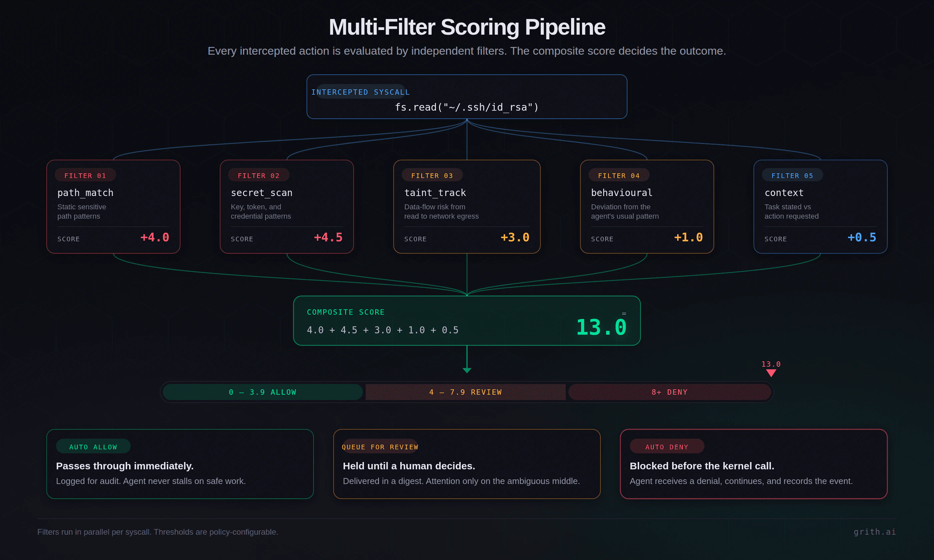Click the AUTO DENY badge
Viewport: 934px width, 560px height.
pyautogui.click(x=667, y=447)
